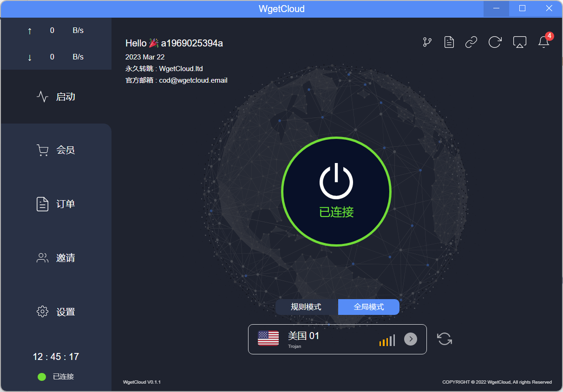Toggle the central power connection button

point(336,191)
